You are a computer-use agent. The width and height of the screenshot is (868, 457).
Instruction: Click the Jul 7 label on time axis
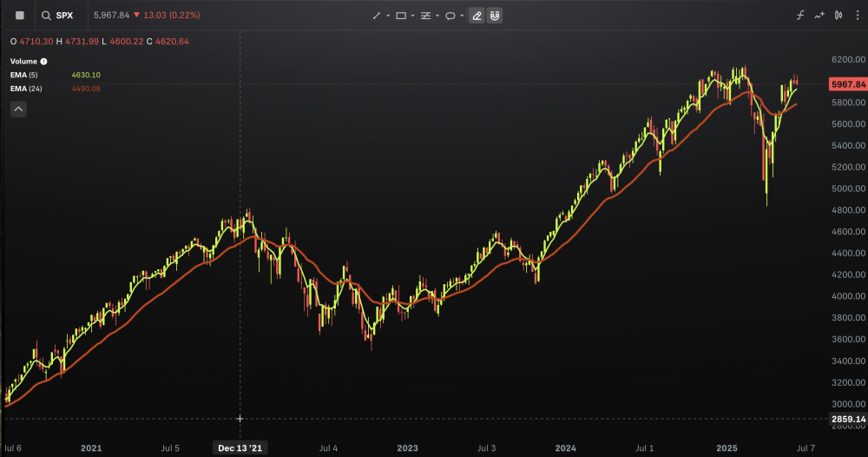(x=806, y=448)
